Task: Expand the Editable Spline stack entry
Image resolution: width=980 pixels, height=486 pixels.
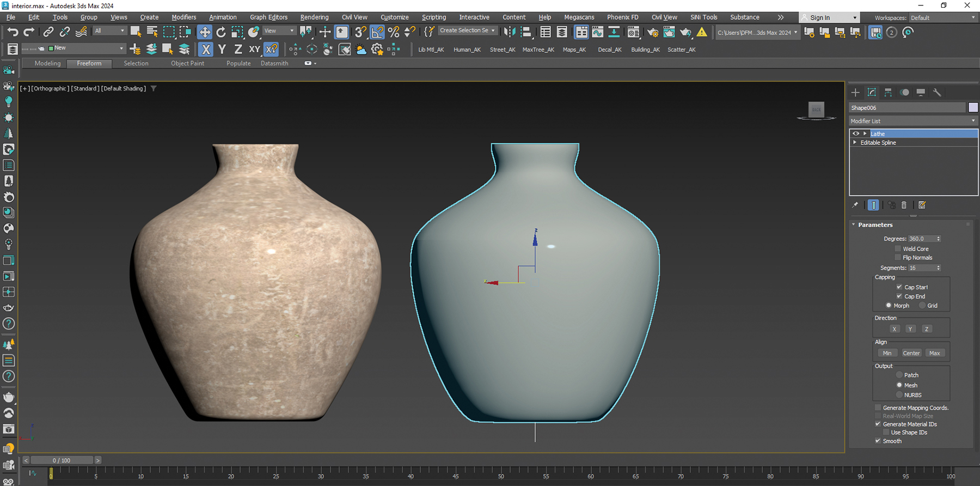Action: [855, 143]
